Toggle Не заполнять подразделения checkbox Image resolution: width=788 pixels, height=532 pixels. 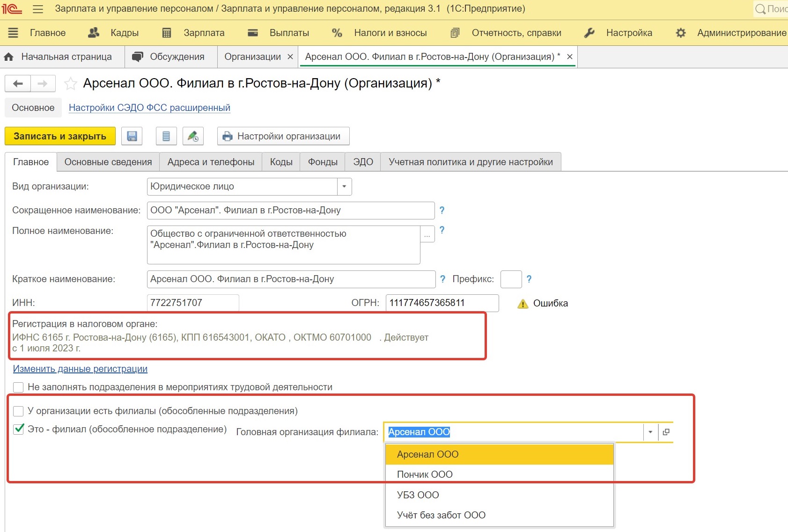click(x=18, y=387)
